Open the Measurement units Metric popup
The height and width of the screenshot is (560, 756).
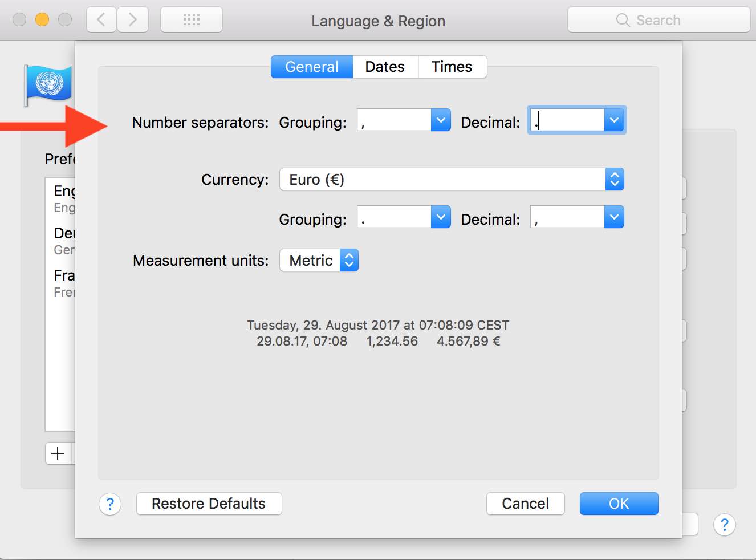pos(319,261)
